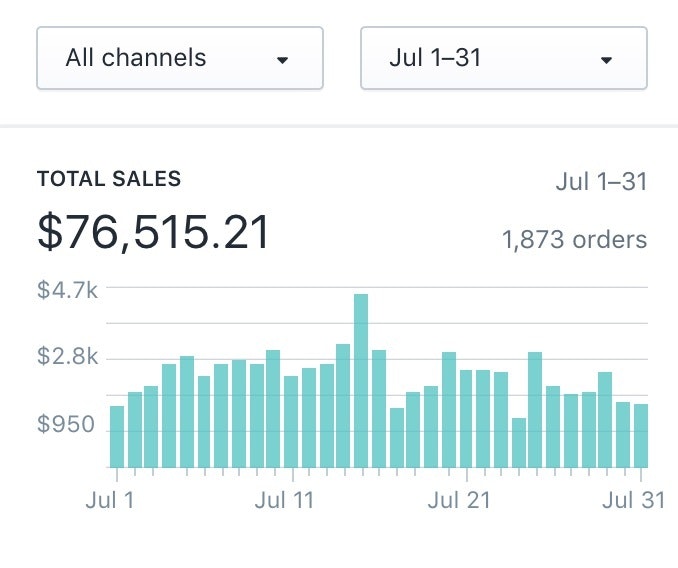The image size is (678, 568).
Task: Click the tallest bar in the sales chart
Action: tap(361, 381)
